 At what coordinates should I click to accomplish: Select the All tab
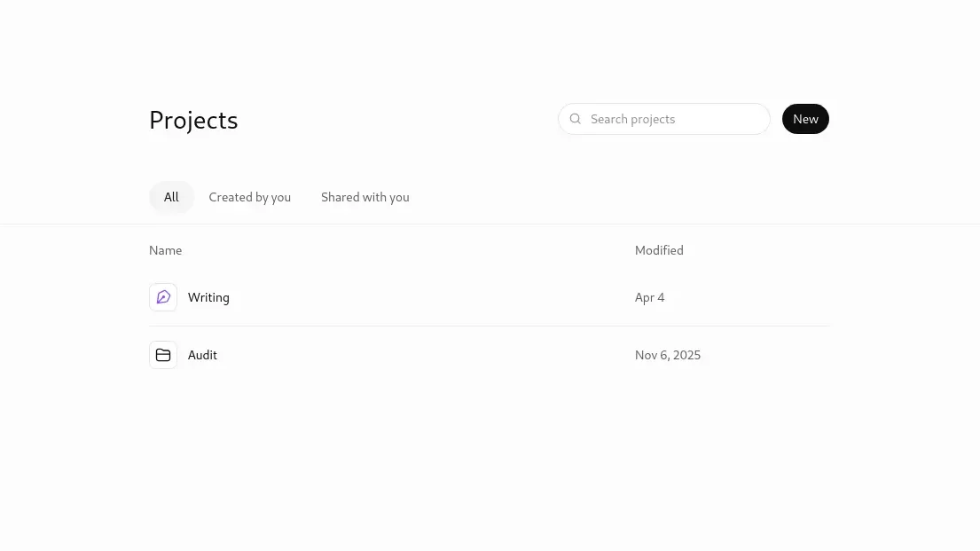[171, 197]
